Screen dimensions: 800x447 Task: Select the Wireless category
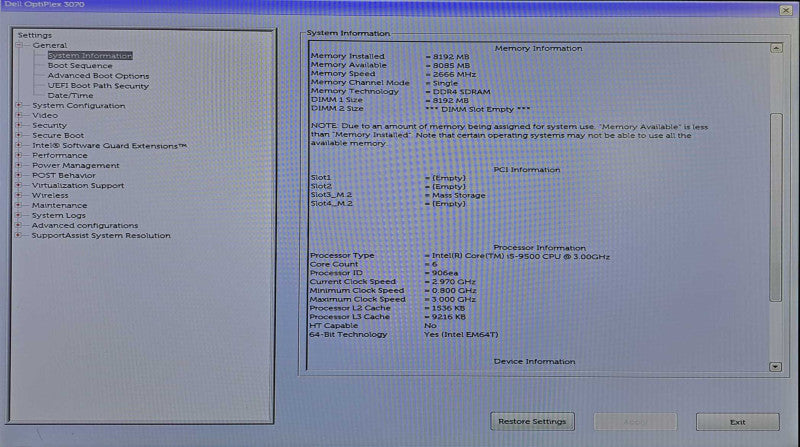tap(49, 195)
